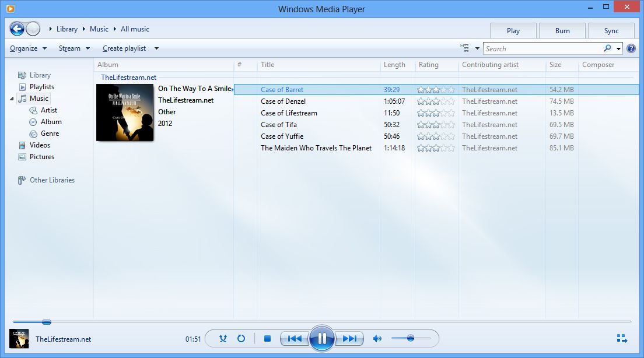Mute the audio output
The height and width of the screenshot is (358, 644).
tap(377, 338)
